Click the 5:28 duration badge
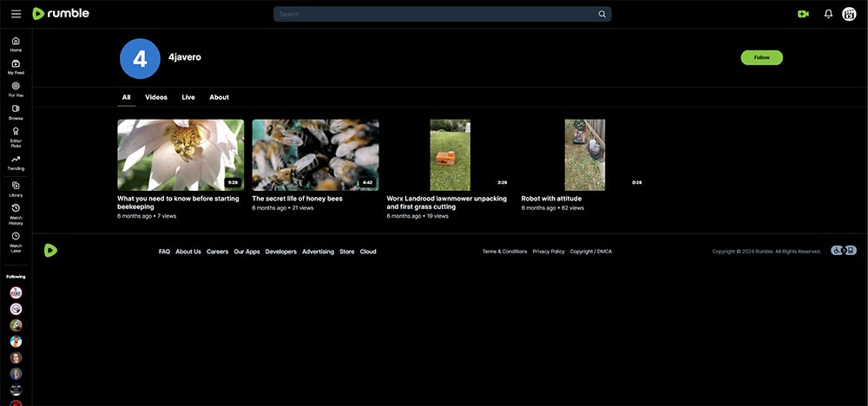Image resolution: width=868 pixels, height=406 pixels. pos(233,182)
